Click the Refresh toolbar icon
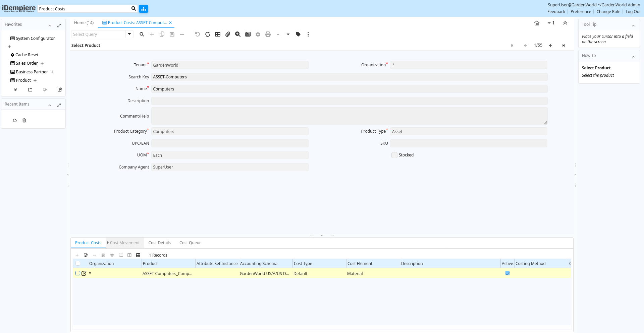Image resolution: width=644 pixels, height=333 pixels. 208,34
